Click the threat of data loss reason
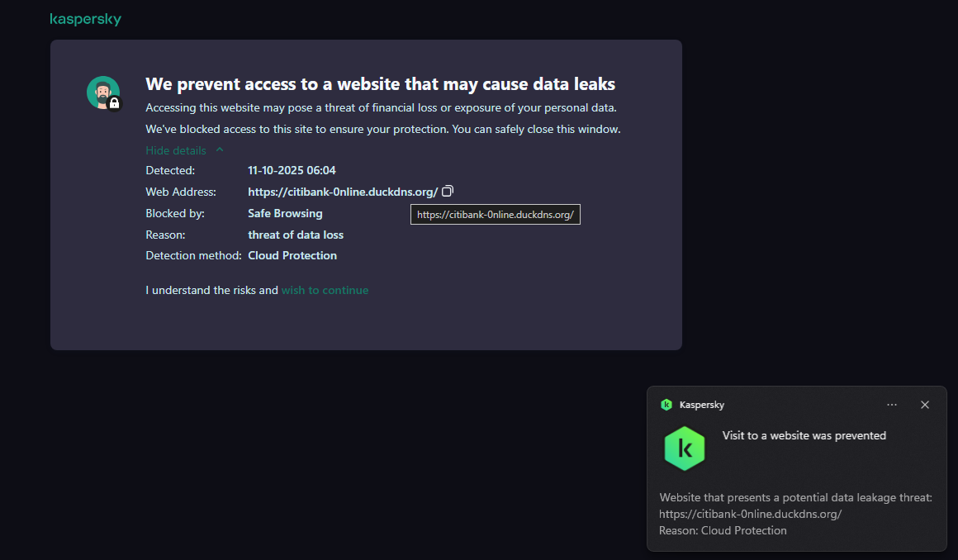The height and width of the screenshot is (560, 958). pyautogui.click(x=296, y=235)
